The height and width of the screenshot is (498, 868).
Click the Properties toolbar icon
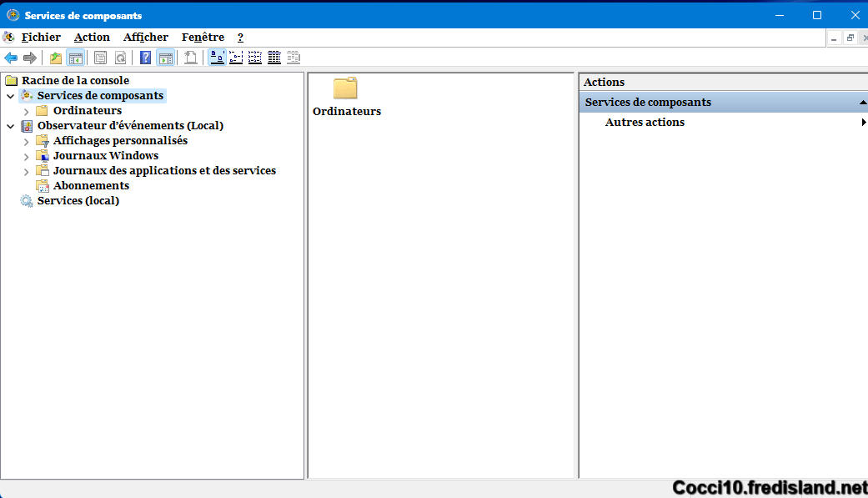coord(100,58)
